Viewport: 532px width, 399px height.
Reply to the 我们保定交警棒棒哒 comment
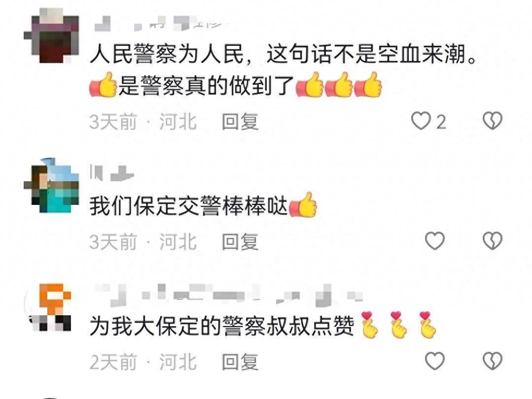240,242
